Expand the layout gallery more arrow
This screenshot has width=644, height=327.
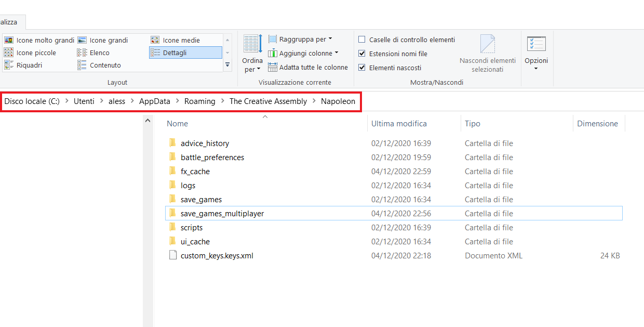pos(227,65)
